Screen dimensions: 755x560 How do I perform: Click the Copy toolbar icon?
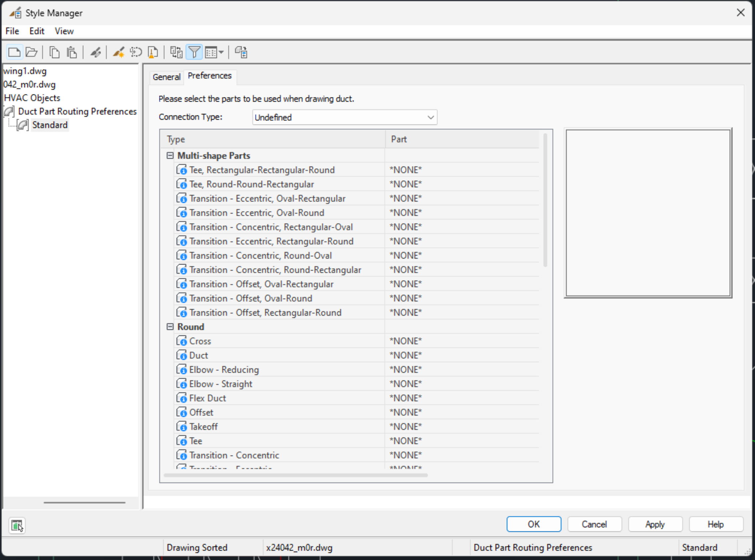[54, 52]
